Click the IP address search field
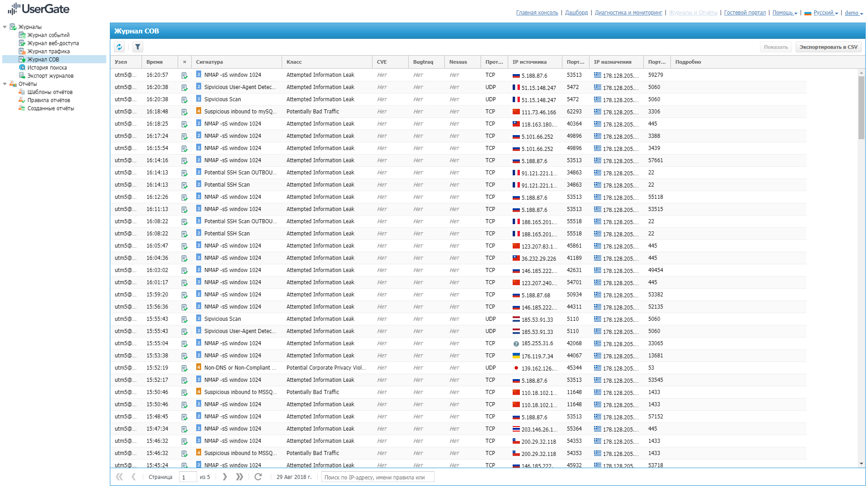The image size is (868, 488). click(x=377, y=477)
